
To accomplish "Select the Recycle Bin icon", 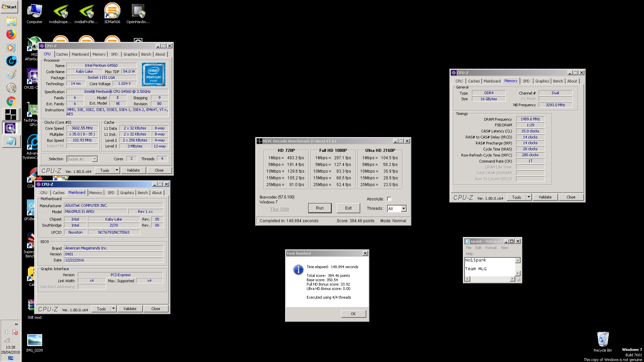I will (603, 342).
